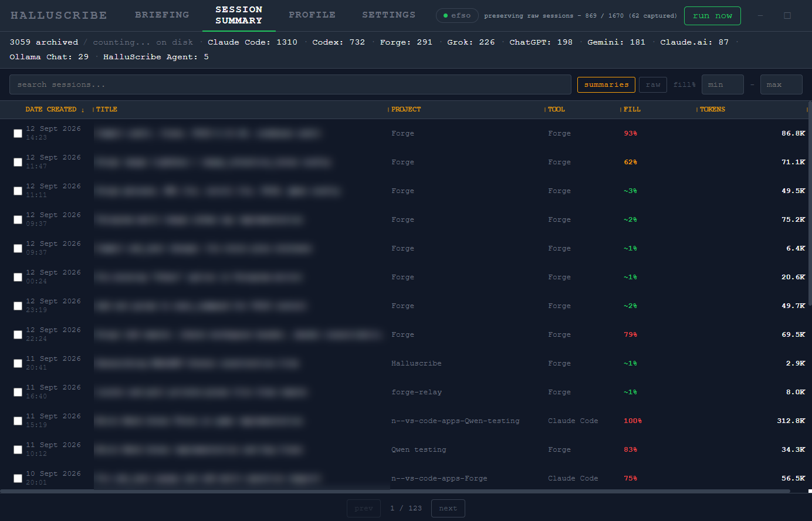Screen dimensions: 812x521
Task: Tick the 11 Sept 15:19 session checkbox
Action: (x=18, y=421)
